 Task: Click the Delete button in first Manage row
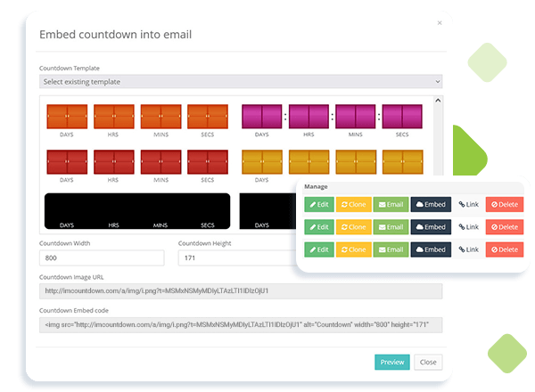click(505, 204)
